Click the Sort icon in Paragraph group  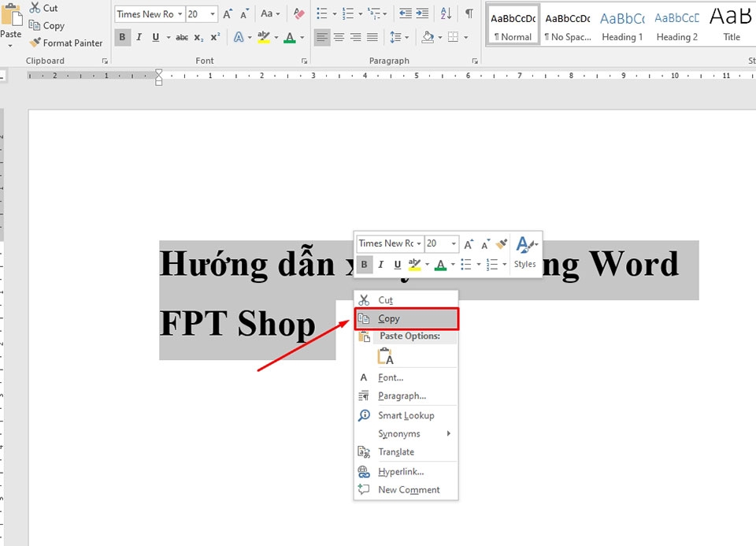pos(444,13)
